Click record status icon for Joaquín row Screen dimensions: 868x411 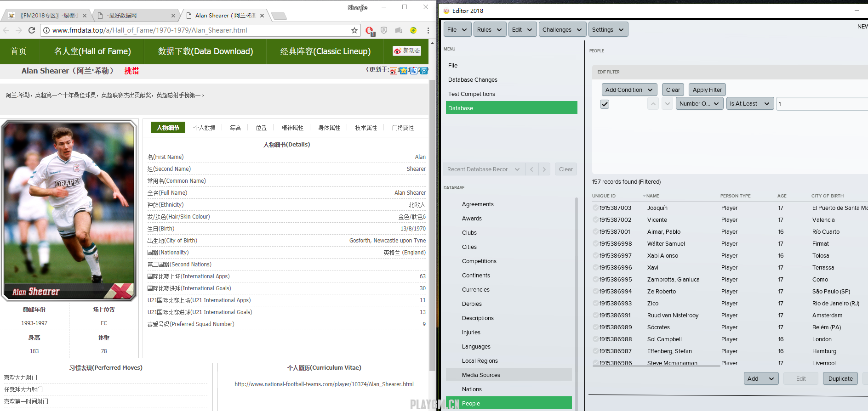click(x=595, y=208)
